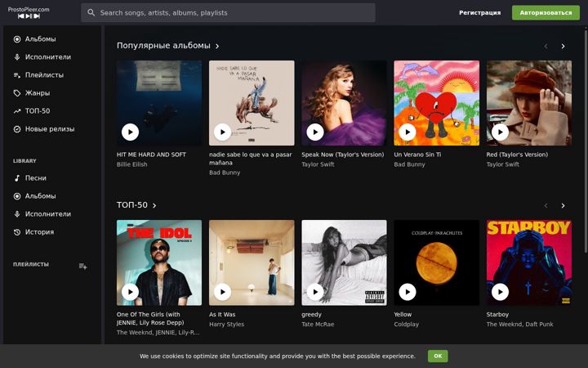Screen dimensions: 588x368
Task: Show next popular albums with right arrow
Action: click(x=563, y=46)
